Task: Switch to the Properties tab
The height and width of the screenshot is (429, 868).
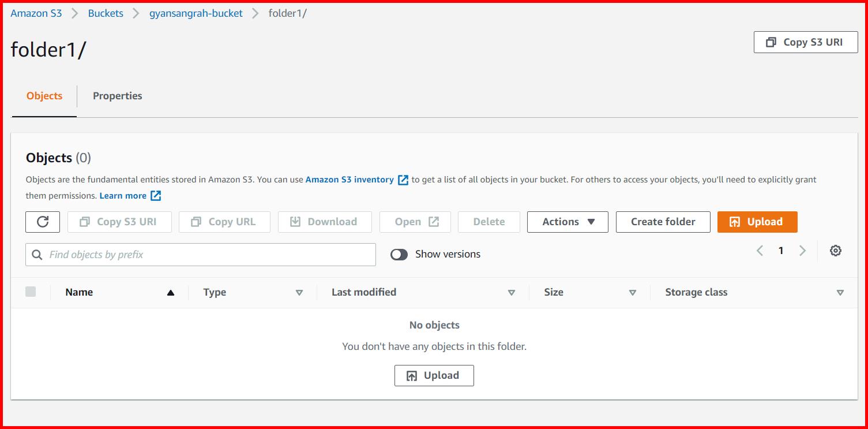Action: pos(117,96)
